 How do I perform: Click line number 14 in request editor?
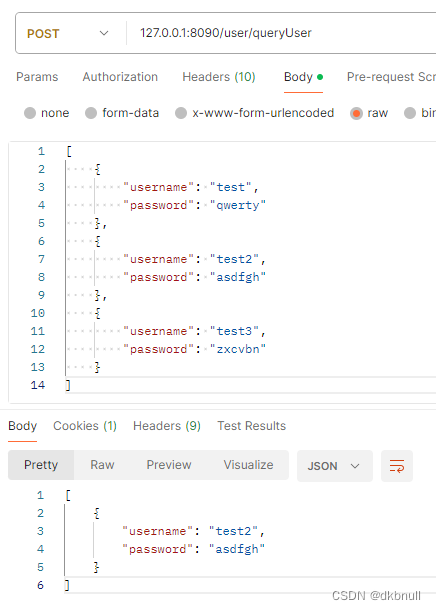(38, 386)
